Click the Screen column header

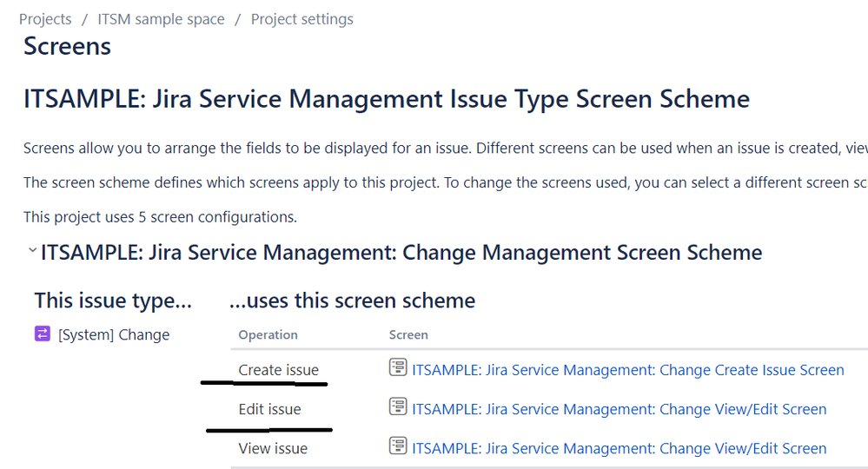pyautogui.click(x=408, y=334)
